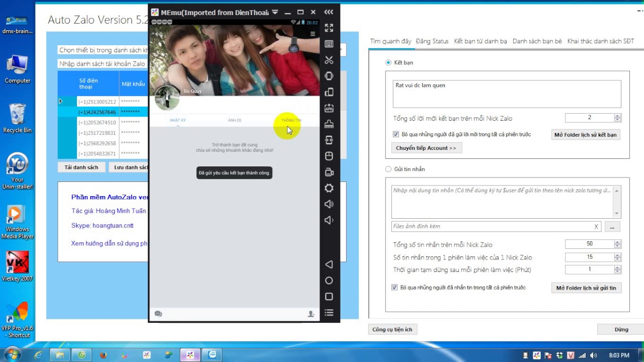Run the MEmu cleaner broom icon

point(329,124)
